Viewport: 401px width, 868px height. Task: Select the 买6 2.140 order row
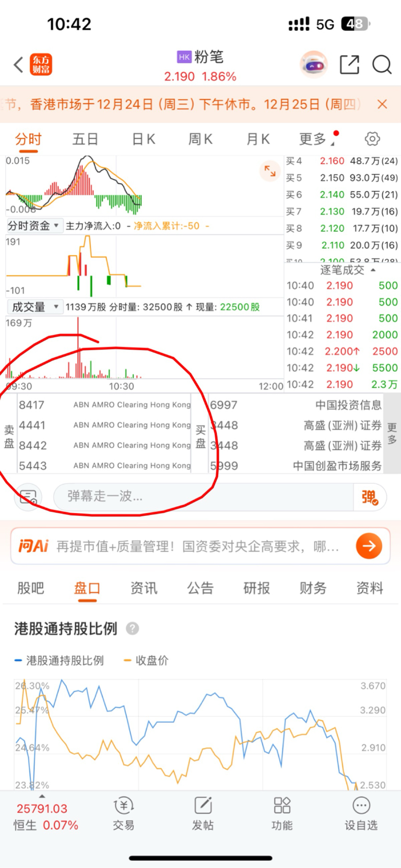tap(342, 194)
